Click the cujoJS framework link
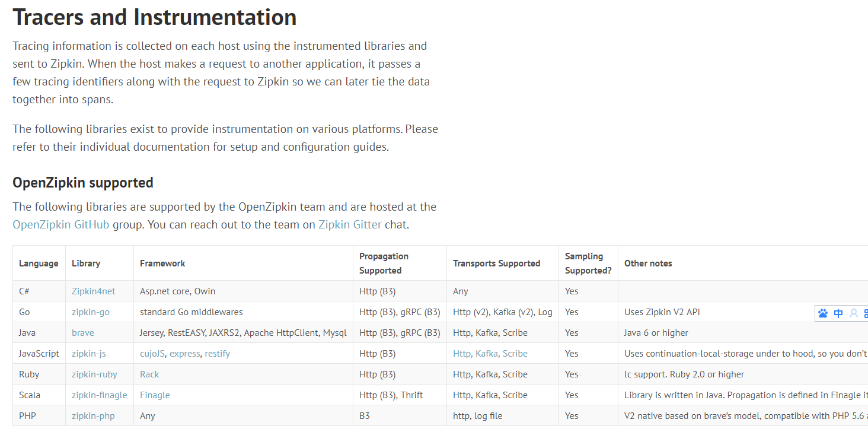This screenshot has height=432, width=868. [152, 354]
